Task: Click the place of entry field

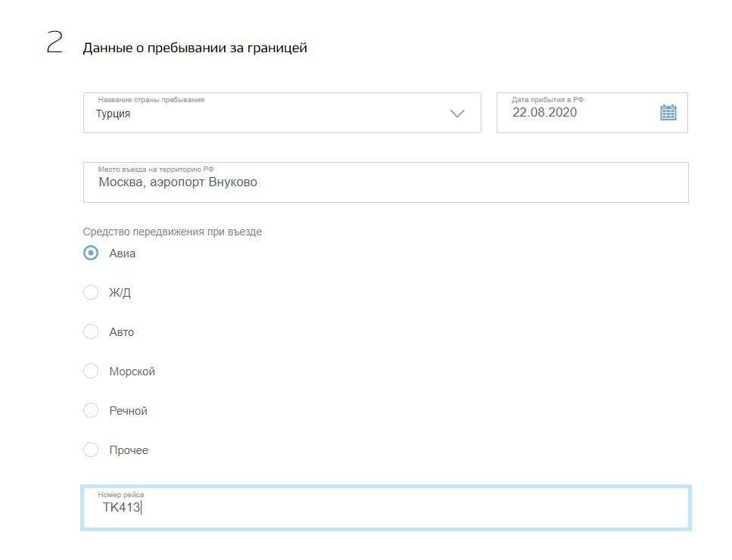Action: (x=385, y=182)
